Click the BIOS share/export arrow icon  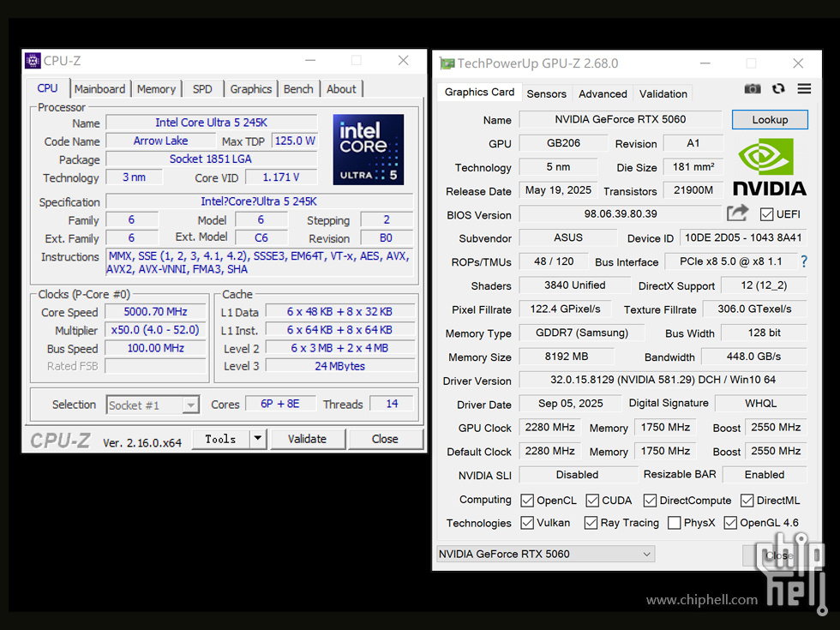(x=737, y=213)
